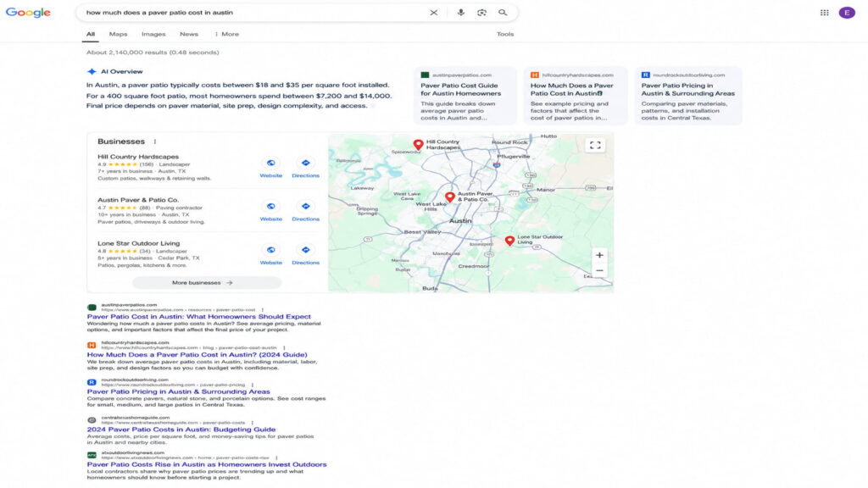Open Businesses panel options menu dots
This screenshot has height=488, width=868.
point(155,141)
